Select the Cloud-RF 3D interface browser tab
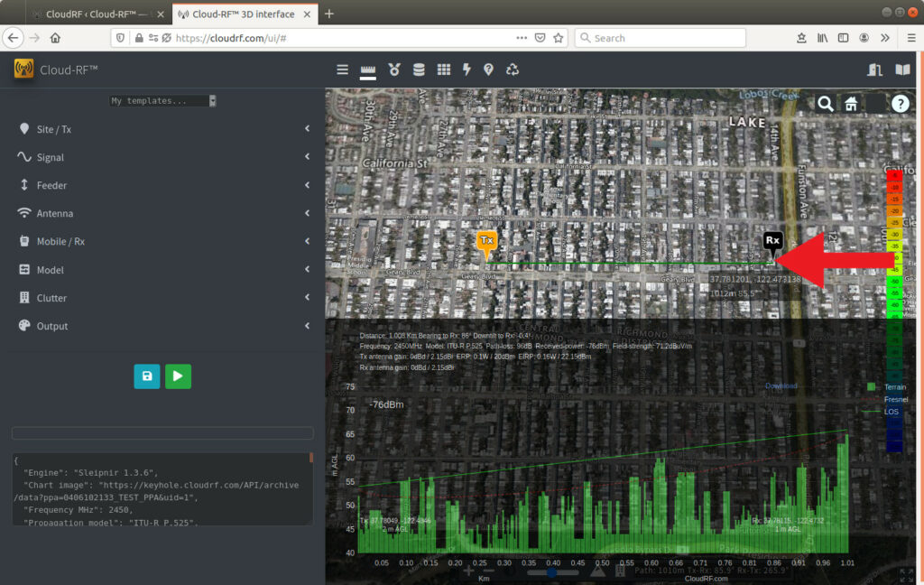This screenshot has height=585, width=924. [x=245, y=14]
